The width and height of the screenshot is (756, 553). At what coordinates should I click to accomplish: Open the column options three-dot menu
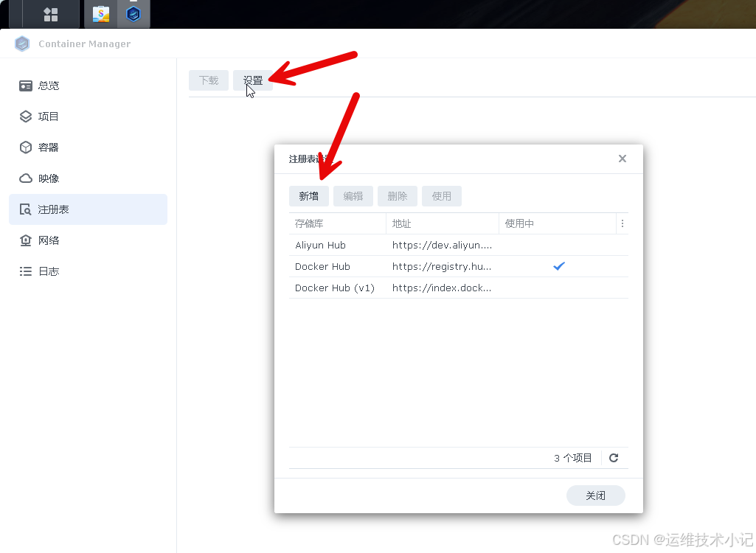click(x=623, y=223)
